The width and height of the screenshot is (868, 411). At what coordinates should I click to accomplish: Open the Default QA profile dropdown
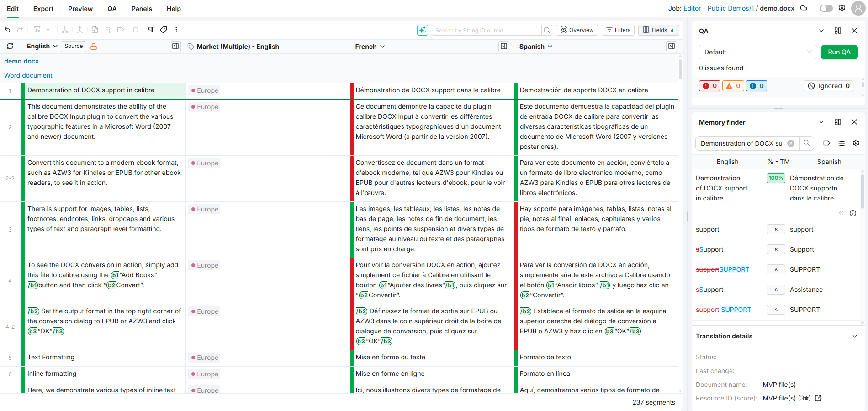pos(757,52)
